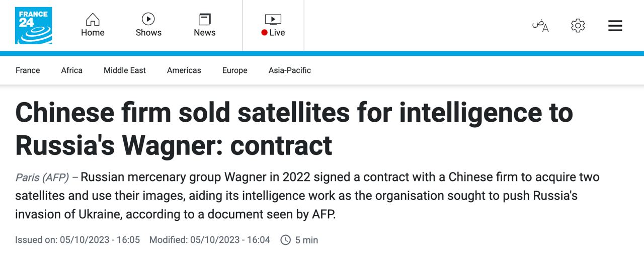
Task: Switch to the Americas section
Action: tap(184, 70)
